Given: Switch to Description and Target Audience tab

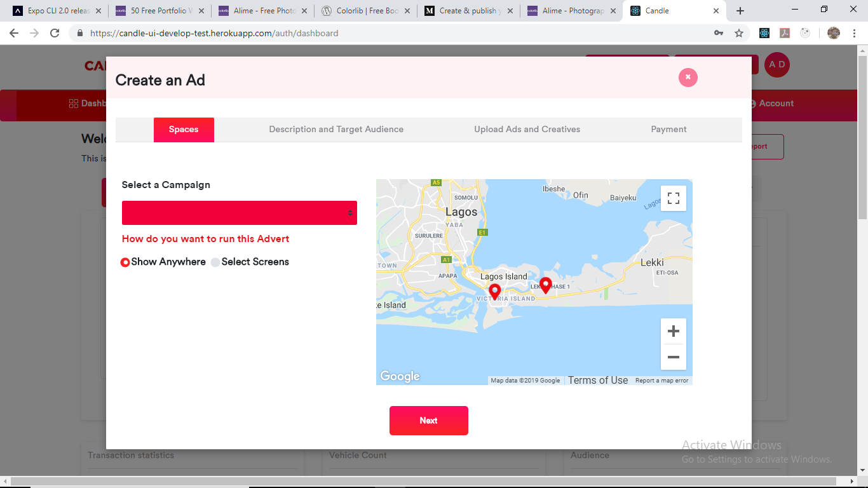Looking at the screenshot, I should pos(336,130).
